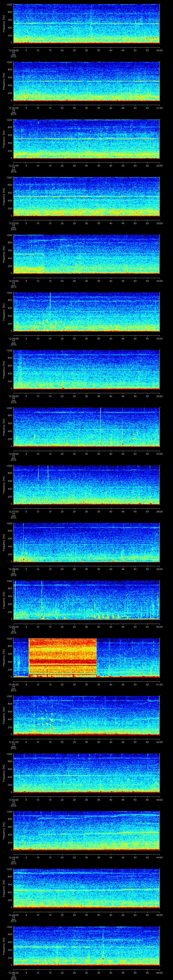Screen dimensions: 173x980
Task: Click the '12:41:00' start time label
Action: 13,742
